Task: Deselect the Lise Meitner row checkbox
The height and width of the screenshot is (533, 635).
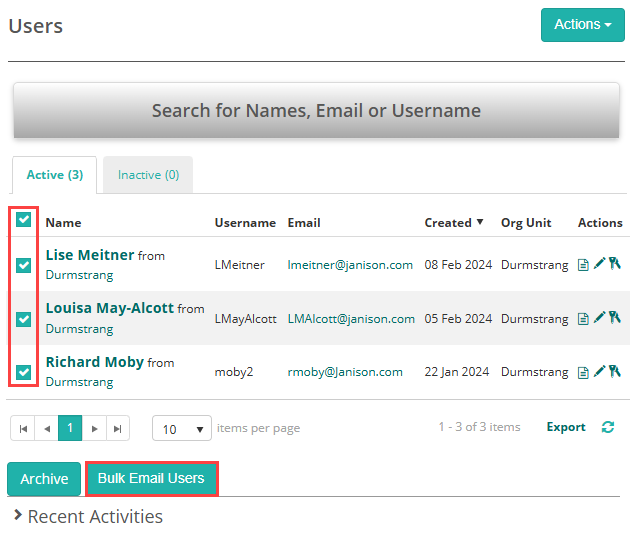Action: 24,265
